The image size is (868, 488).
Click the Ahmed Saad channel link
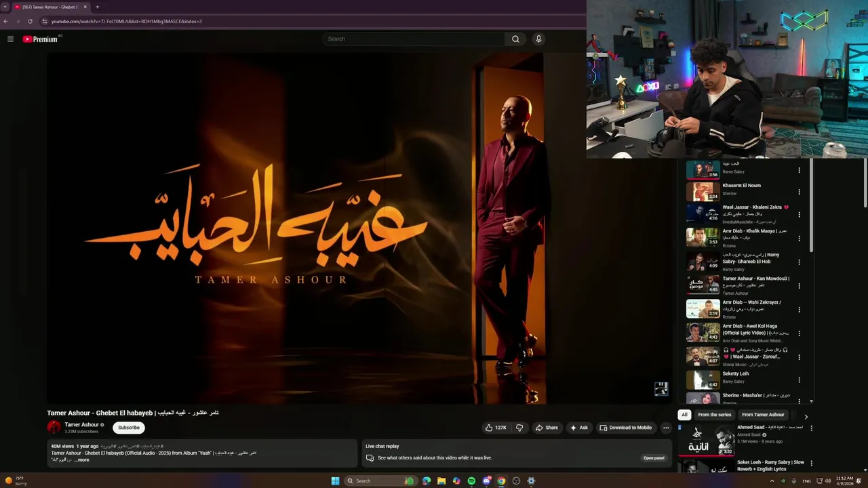pos(749,434)
